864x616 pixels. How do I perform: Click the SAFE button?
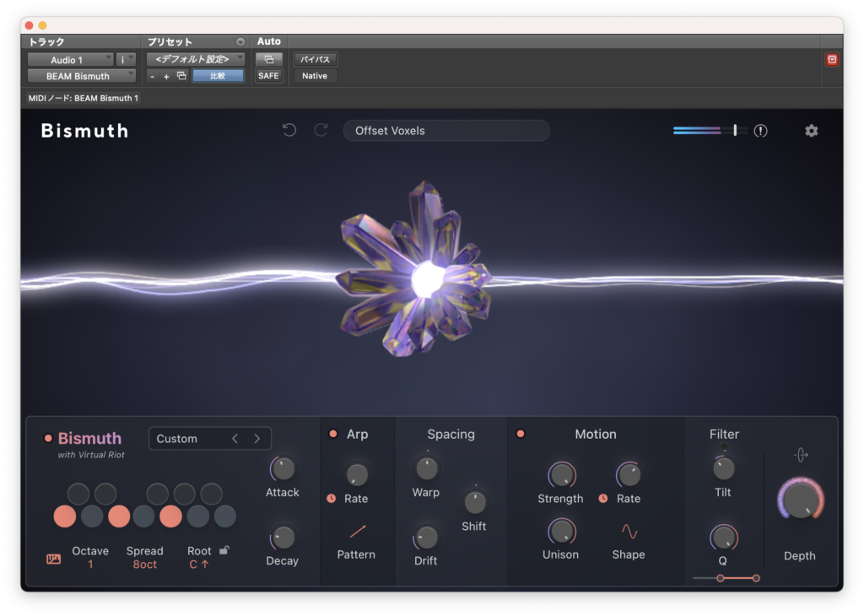[269, 76]
